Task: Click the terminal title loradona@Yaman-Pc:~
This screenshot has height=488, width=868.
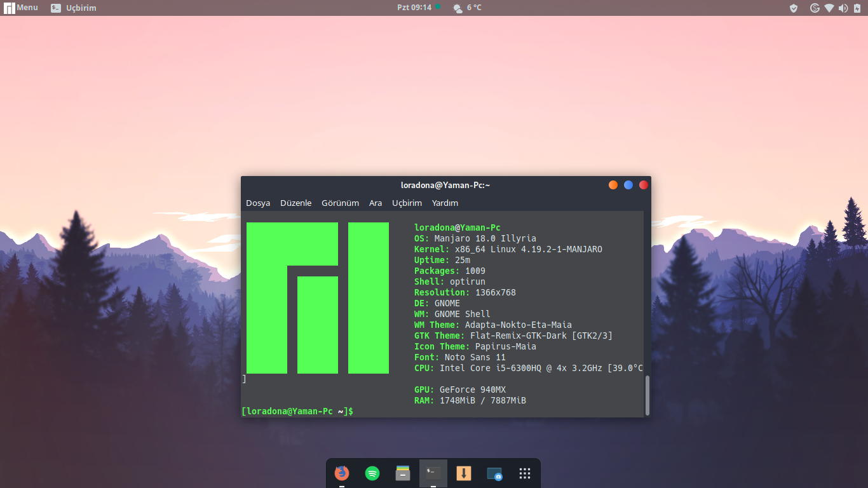Action: pos(445,185)
